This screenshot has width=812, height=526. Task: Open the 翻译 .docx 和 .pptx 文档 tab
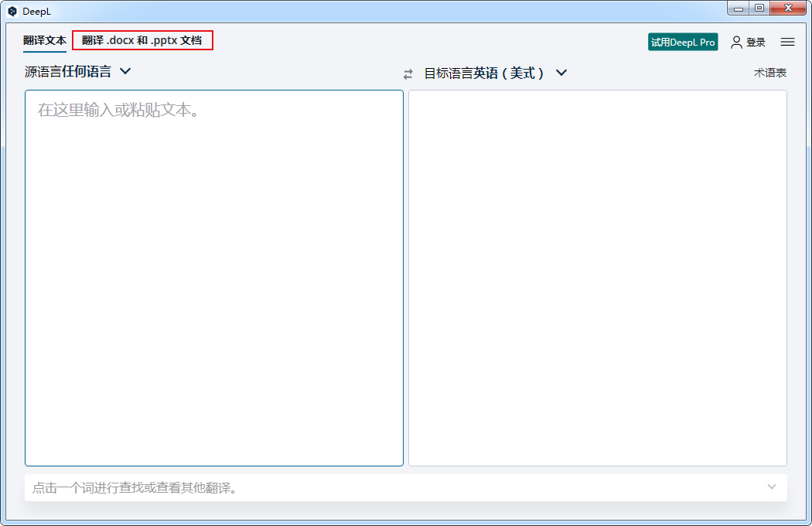(x=142, y=40)
